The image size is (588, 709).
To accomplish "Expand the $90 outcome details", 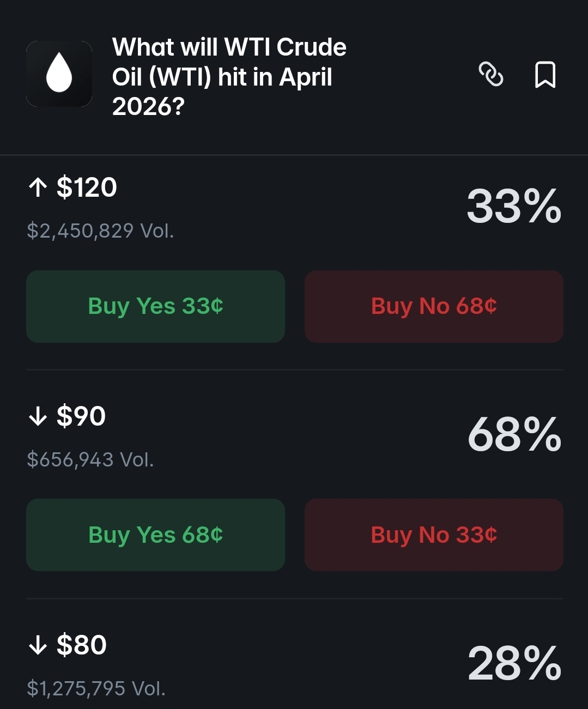I will [81, 417].
